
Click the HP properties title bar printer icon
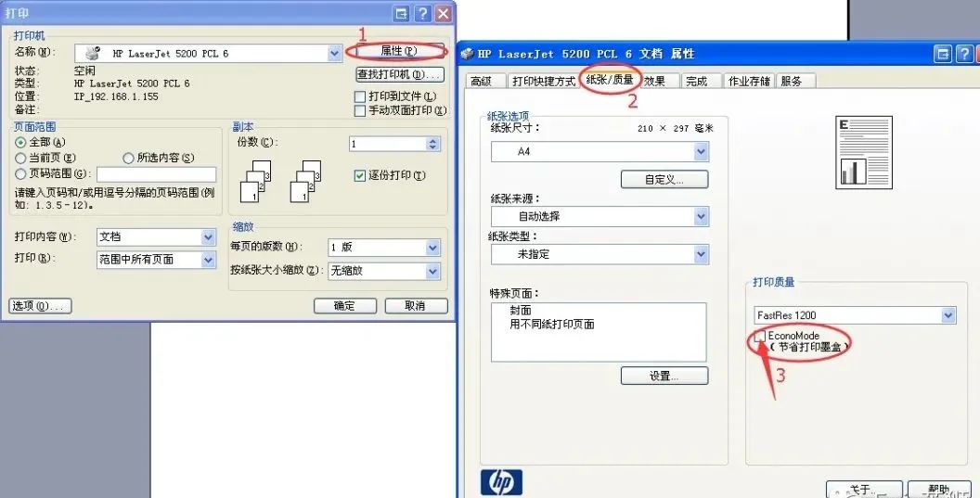click(468, 54)
